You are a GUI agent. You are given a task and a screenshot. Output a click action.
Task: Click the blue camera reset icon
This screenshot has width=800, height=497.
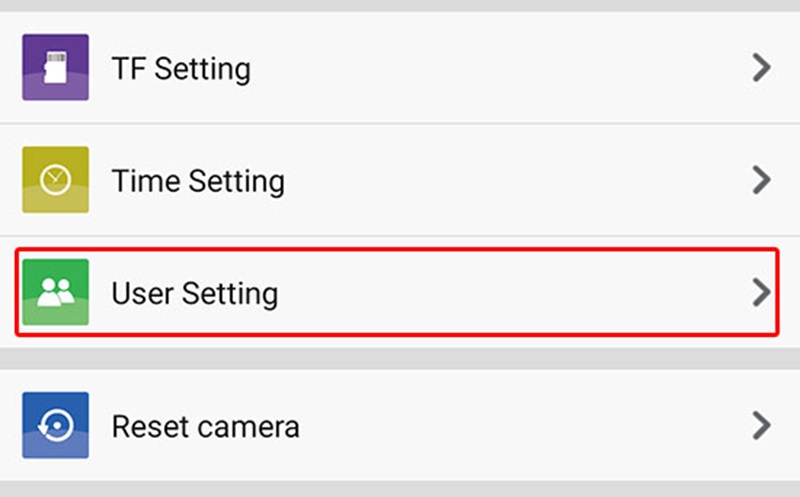[x=55, y=426]
